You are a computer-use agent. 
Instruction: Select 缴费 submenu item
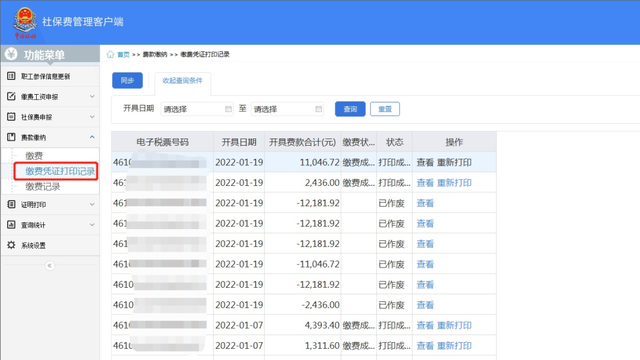click(34, 156)
